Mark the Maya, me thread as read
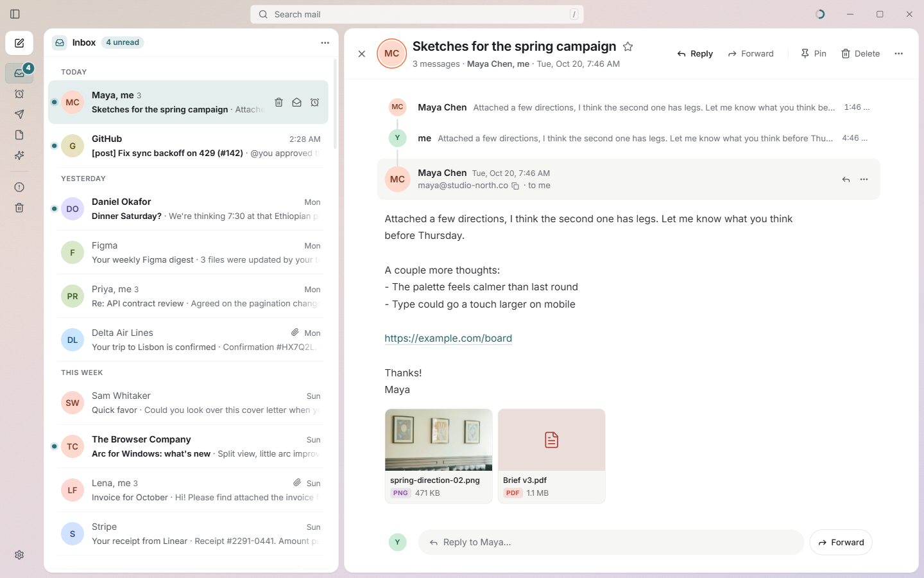Screen dimensions: 924x578 point(296,102)
